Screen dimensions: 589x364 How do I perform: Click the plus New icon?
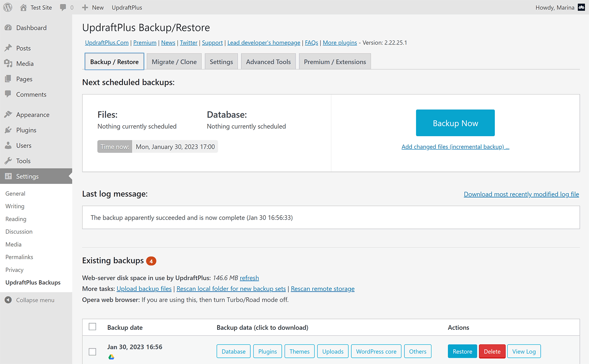(85, 7)
